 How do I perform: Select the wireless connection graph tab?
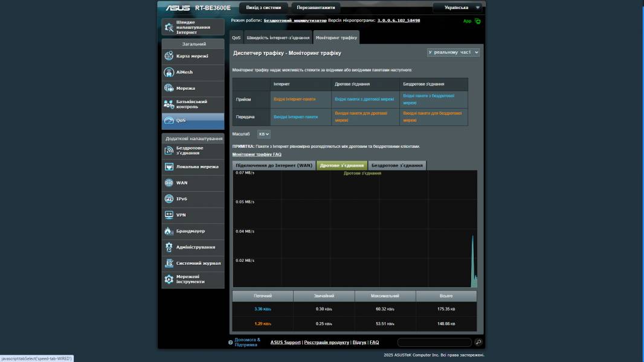(397, 165)
